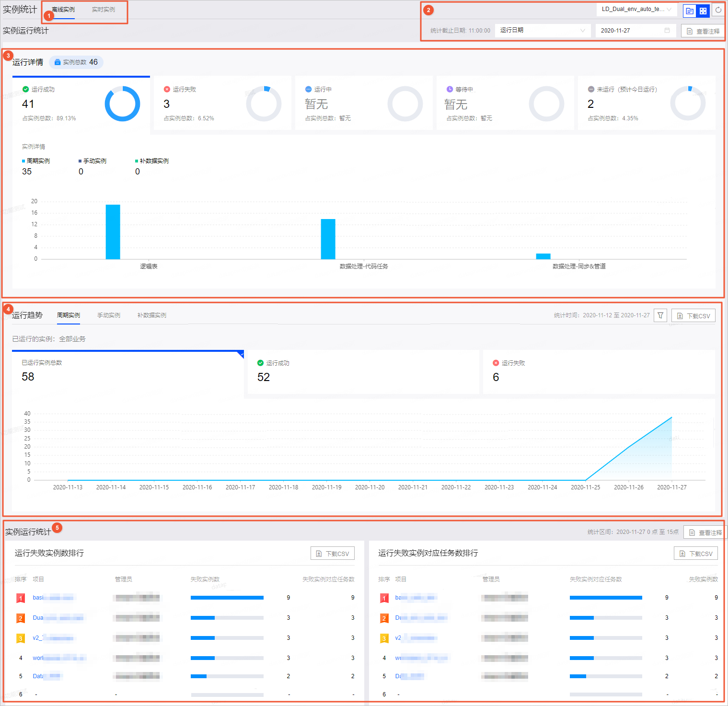The image size is (728, 706).
Task: Expand the 运行日期 dropdown
Action: tap(542, 30)
